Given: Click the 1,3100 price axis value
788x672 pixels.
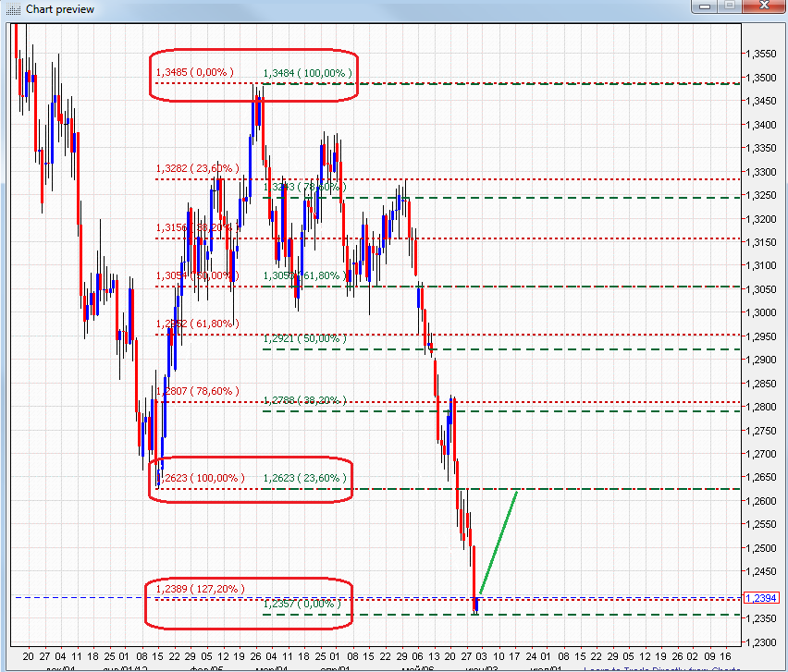Looking at the screenshot, I should tap(761, 265).
